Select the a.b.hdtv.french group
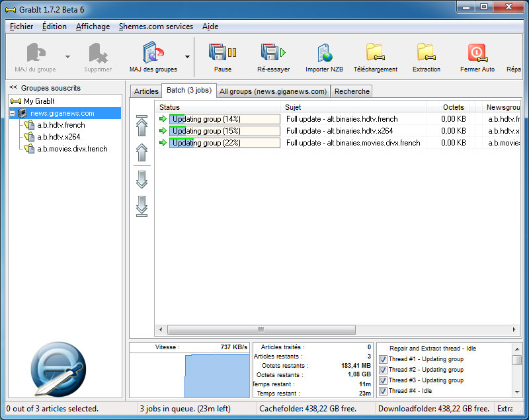This screenshot has width=529, height=420. 61,125
